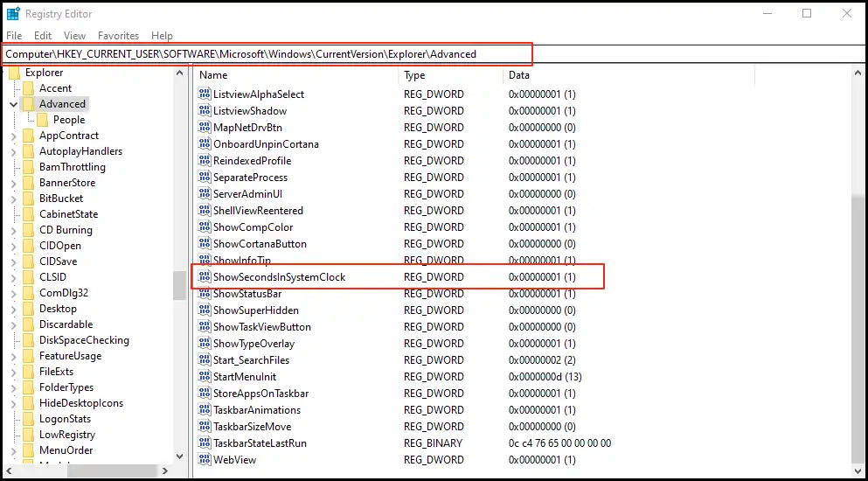Screen dimensions: 868x481
Task: Click the ShowSuperHidden value icon
Action: coord(205,310)
